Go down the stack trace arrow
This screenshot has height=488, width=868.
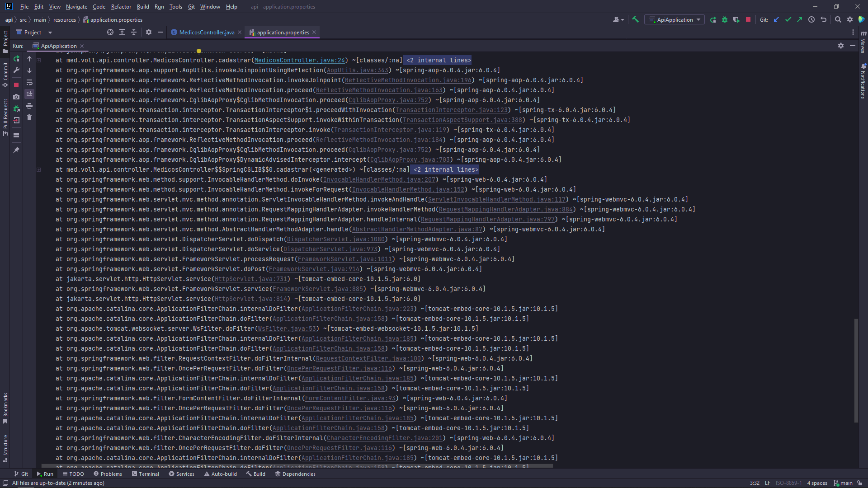[x=29, y=70]
